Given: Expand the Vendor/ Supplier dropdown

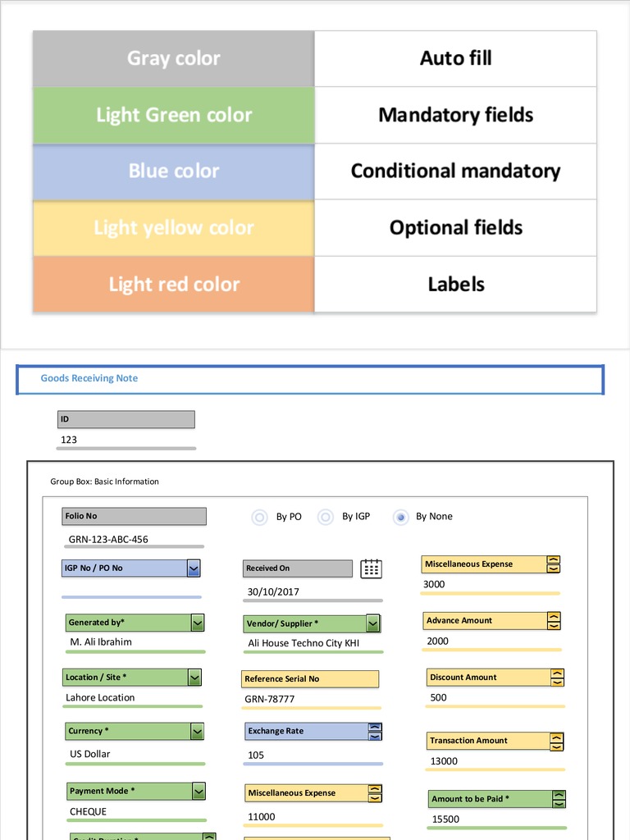Looking at the screenshot, I should point(373,623).
